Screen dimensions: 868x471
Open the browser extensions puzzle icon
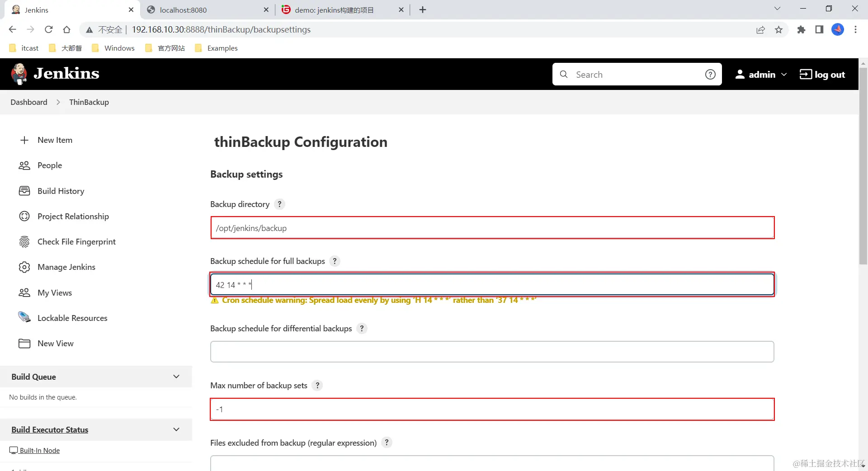[x=801, y=29]
